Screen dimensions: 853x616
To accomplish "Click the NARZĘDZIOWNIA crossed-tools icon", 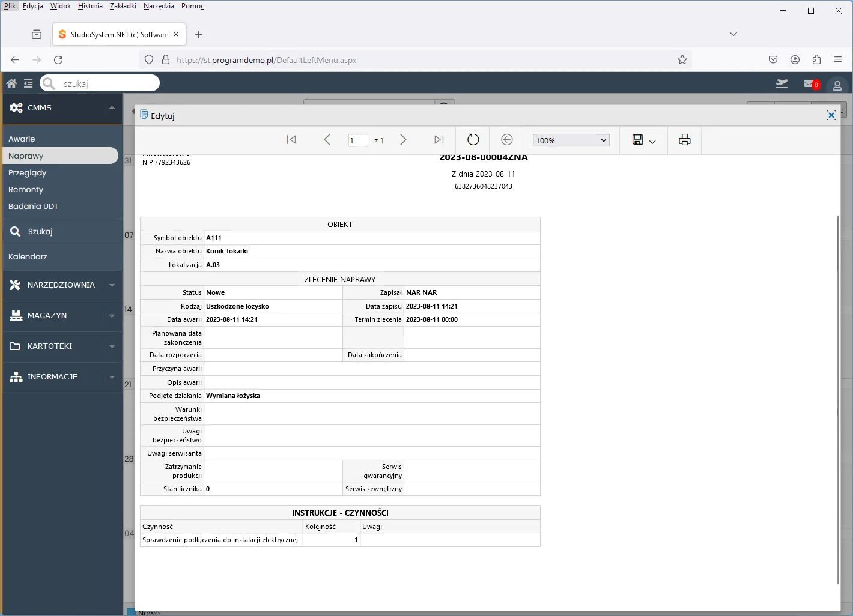I will (15, 285).
